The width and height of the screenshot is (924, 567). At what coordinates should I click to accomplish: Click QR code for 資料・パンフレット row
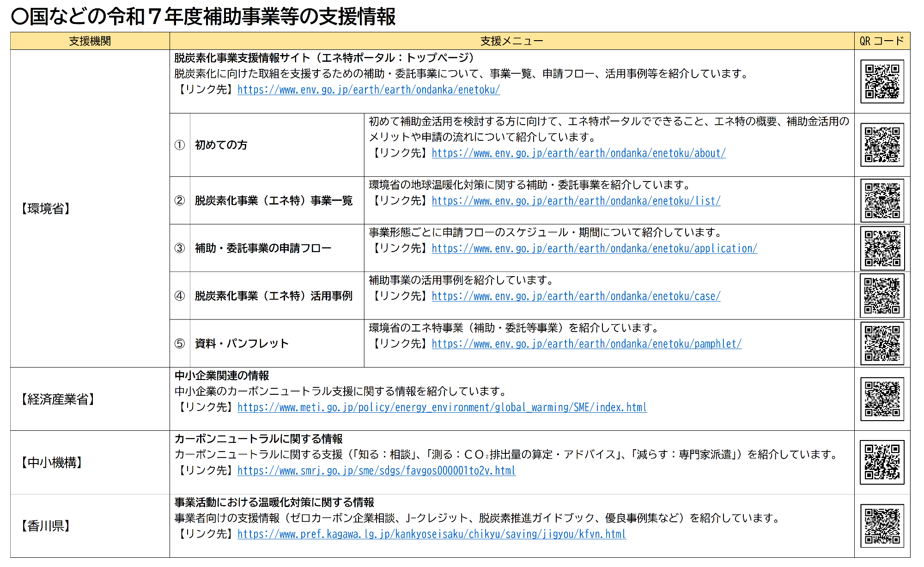(882, 344)
